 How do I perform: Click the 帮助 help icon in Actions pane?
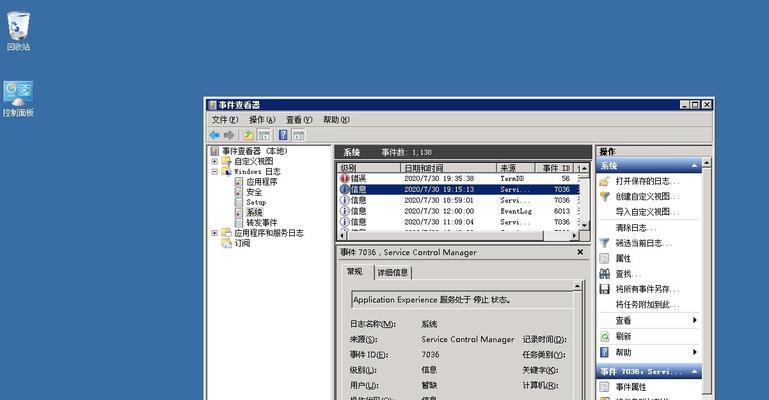coord(605,352)
